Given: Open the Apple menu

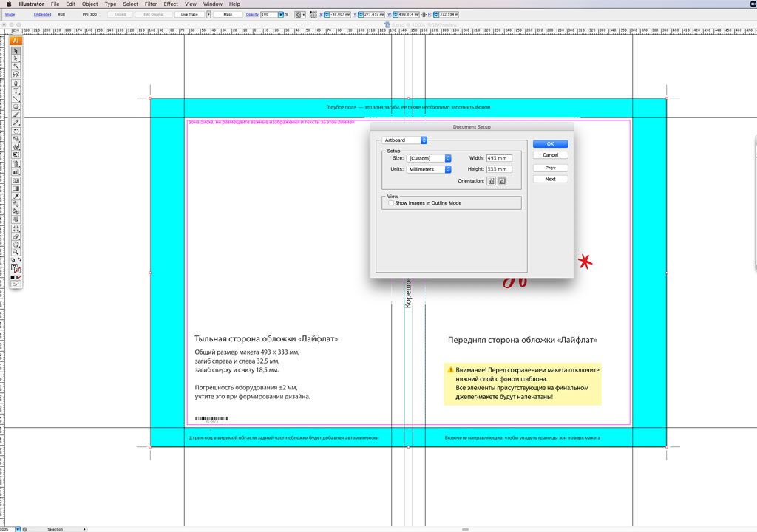Looking at the screenshot, I should (9, 4).
